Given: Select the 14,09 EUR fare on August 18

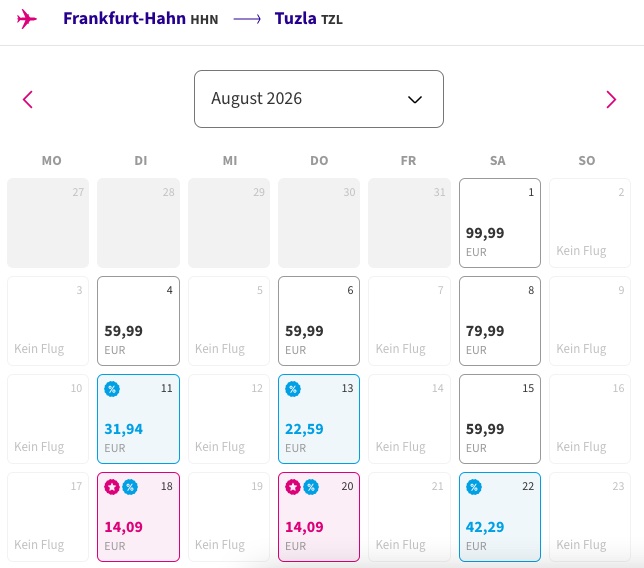Looking at the screenshot, I should click(138, 517).
